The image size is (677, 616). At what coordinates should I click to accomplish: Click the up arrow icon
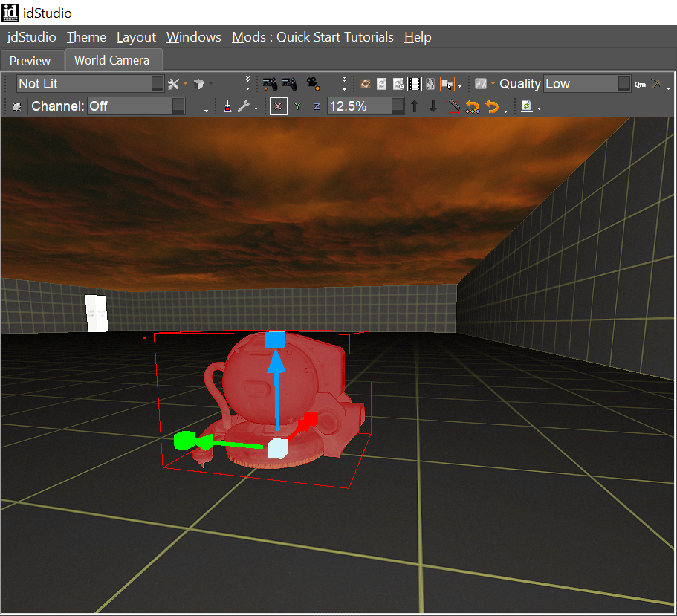tap(415, 106)
